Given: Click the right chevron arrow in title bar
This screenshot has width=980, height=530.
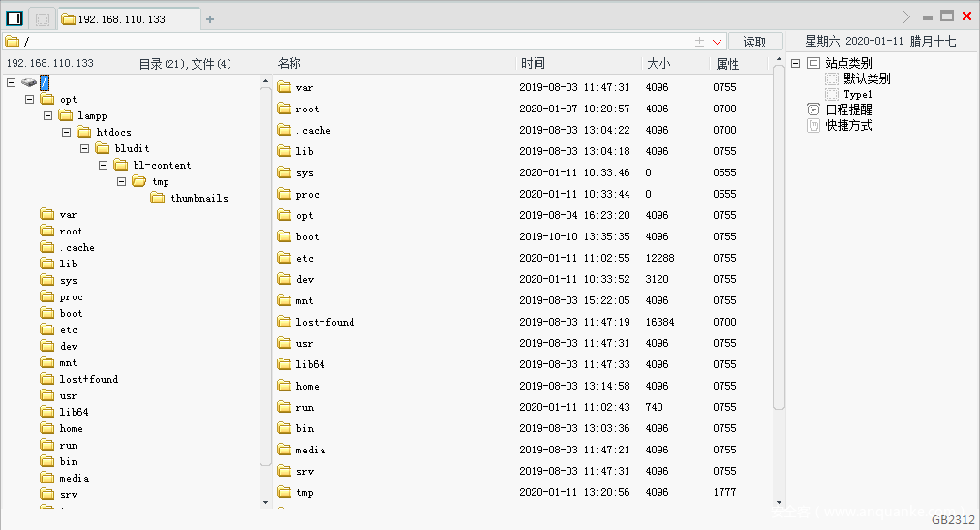Looking at the screenshot, I should (x=906, y=16).
